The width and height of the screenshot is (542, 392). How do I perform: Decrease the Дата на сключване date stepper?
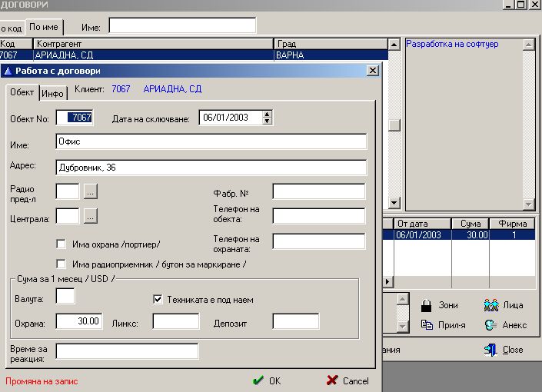click(267, 121)
